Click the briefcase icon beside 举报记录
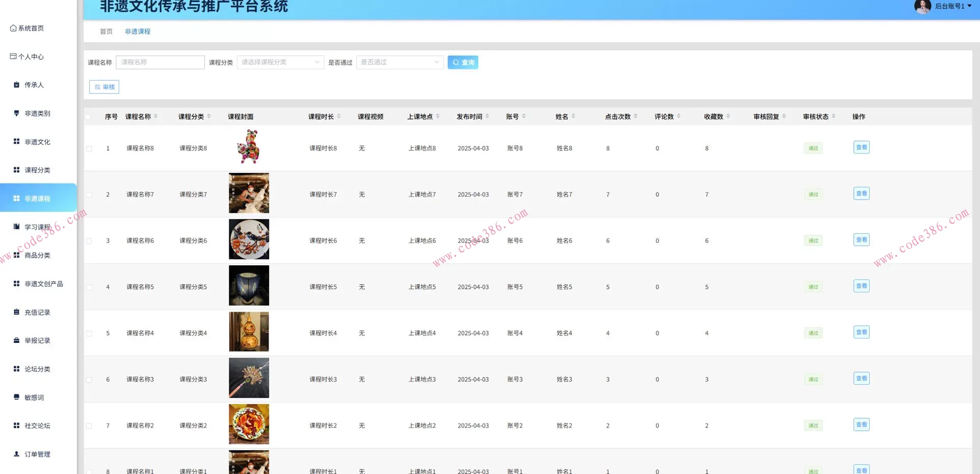980x474 pixels. (16, 340)
